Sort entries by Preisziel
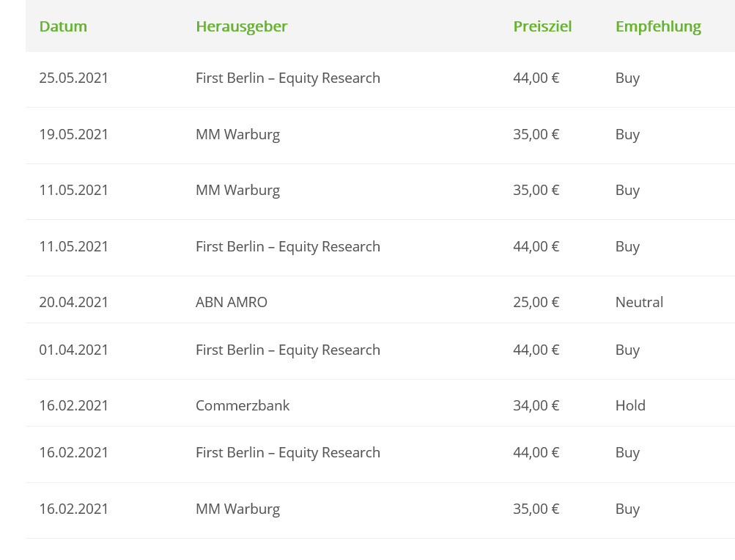735x560 pixels. pyautogui.click(x=542, y=26)
